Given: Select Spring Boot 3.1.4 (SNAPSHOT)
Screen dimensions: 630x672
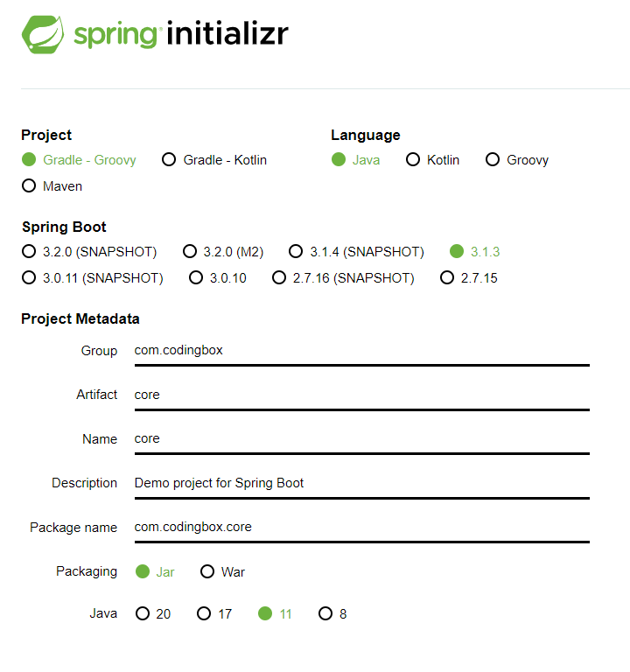Looking at the screenshot, I should 356,252.
